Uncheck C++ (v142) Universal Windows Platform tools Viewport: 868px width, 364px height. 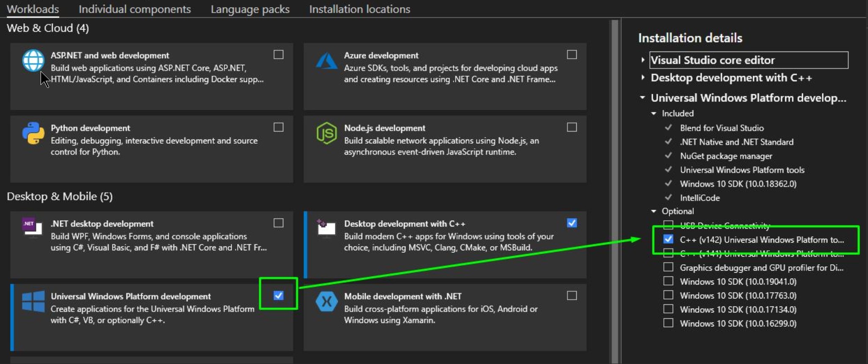pyautogui.click(x=668, y=239)
